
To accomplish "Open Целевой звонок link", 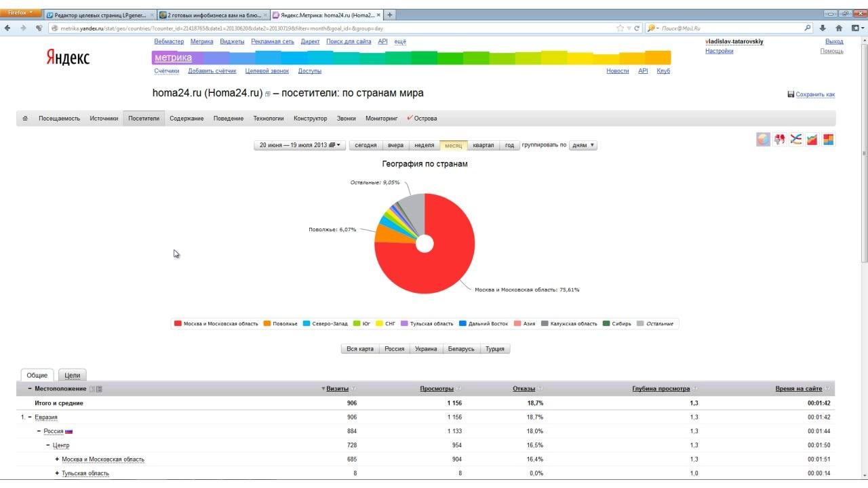I will coord(267,70).
